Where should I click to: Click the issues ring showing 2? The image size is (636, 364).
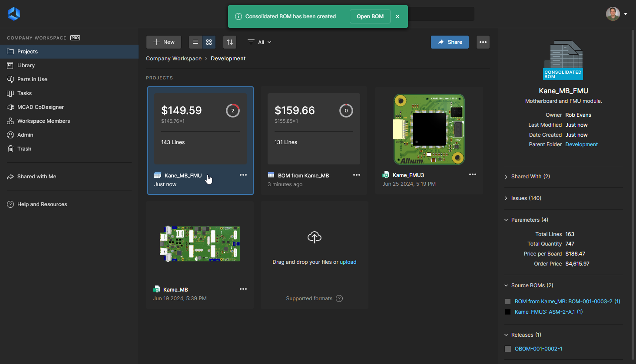pos(233,111)
